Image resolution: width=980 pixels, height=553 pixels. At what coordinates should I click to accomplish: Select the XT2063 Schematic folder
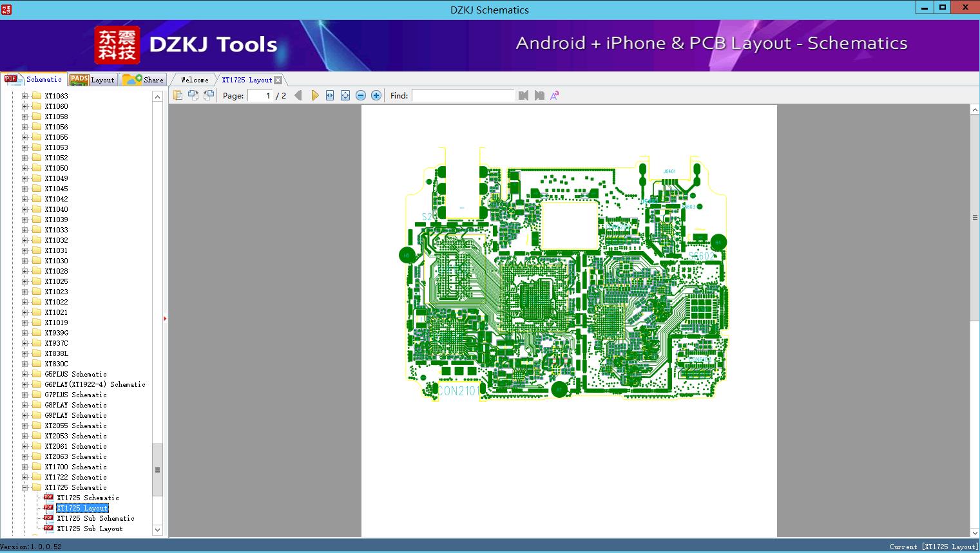point(75,456)
